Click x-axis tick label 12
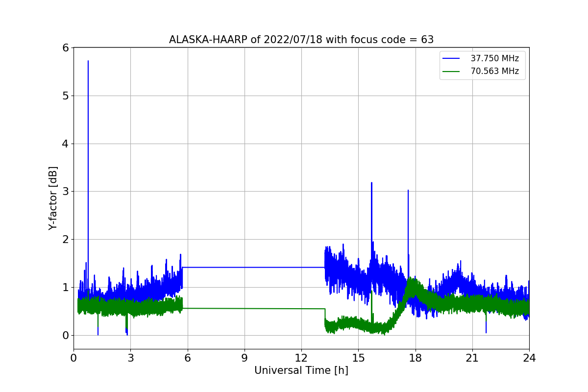Image resolution: width=588 pixels, height=392 pixels. pos(301,358)
